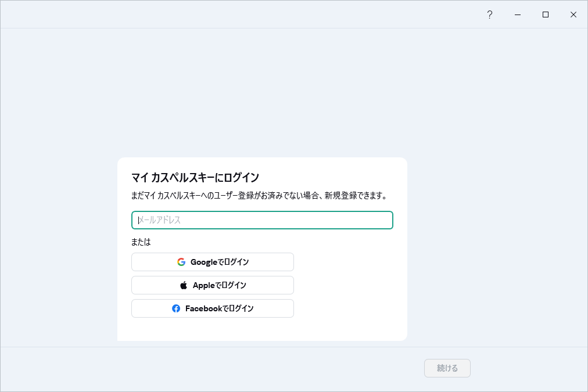Open help via the question mark icon

pyautogui.click(x=489, y=15)
